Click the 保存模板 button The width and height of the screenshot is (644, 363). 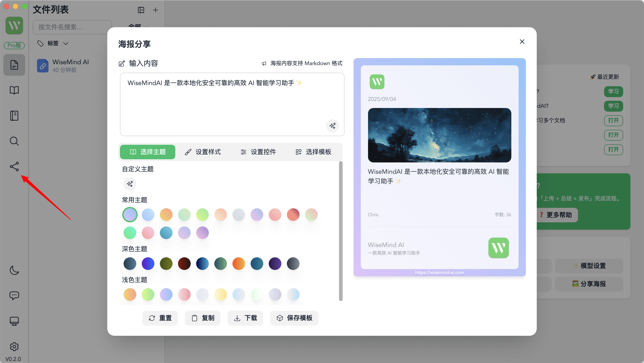[294, 318]
